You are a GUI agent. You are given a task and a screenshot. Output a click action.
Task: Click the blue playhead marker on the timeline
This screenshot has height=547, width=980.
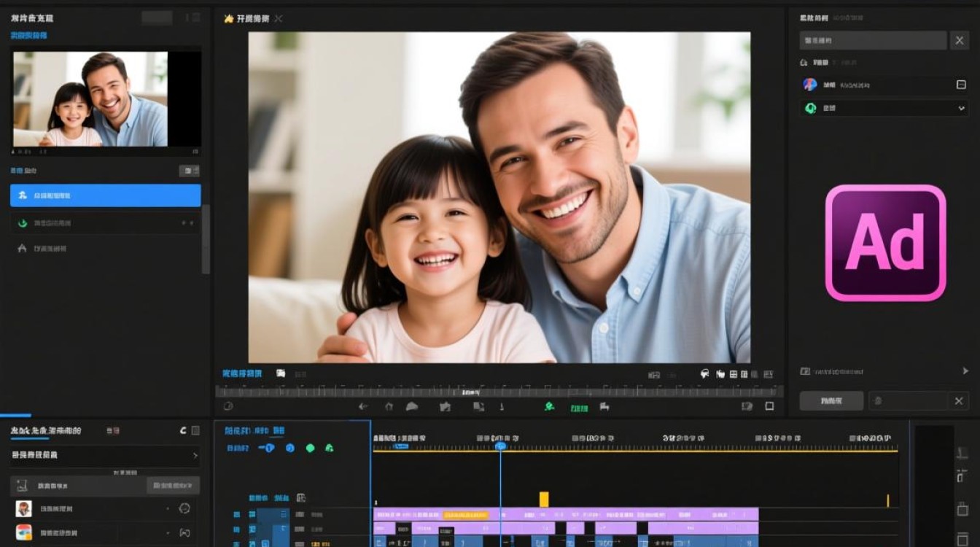500,446
